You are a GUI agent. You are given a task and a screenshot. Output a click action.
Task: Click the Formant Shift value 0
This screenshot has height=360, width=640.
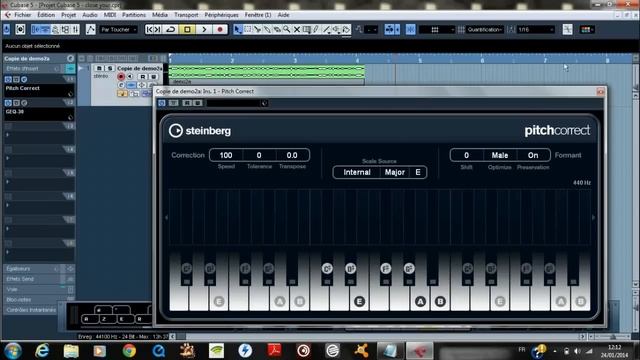(x=467, y=155)
